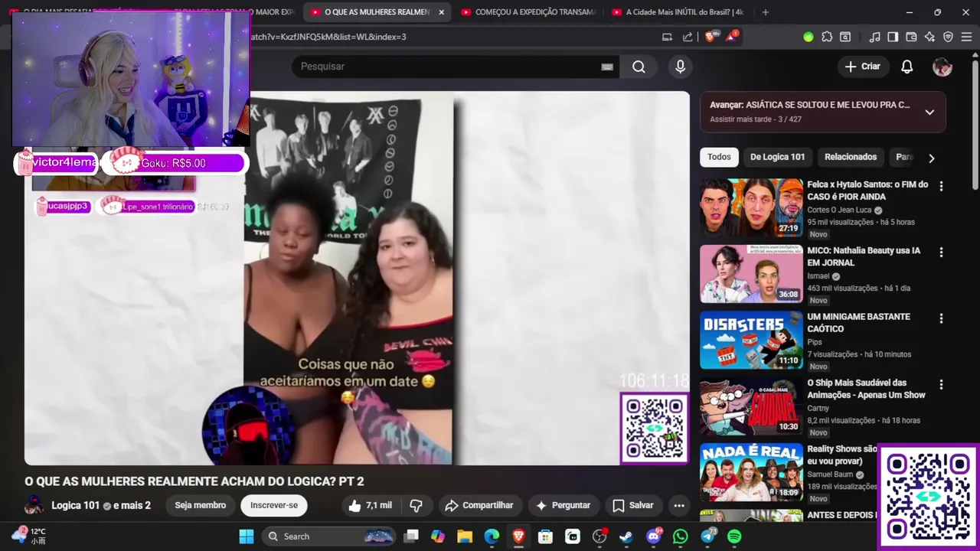
Task: Click the Criar button
Action: click(863, 67)
